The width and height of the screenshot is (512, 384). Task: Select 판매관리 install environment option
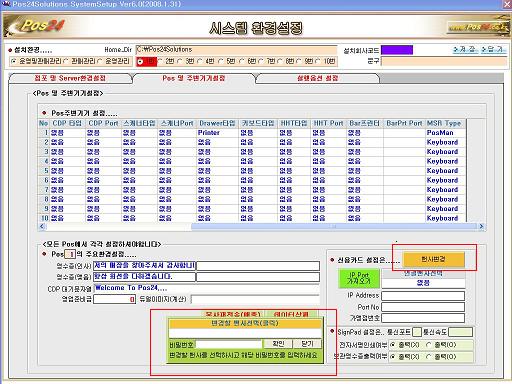(80, 61)
